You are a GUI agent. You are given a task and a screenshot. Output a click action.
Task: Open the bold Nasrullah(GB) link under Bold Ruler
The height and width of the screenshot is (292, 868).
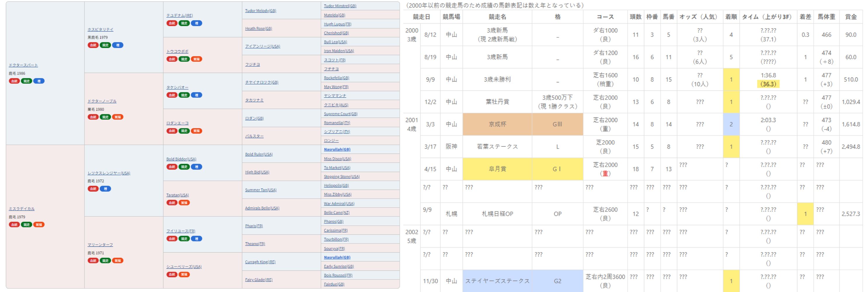coord(337,150)
